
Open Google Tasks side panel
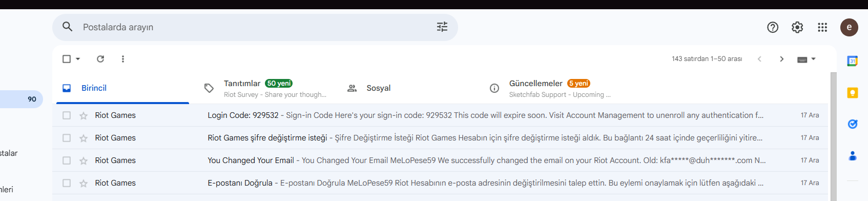853,124
